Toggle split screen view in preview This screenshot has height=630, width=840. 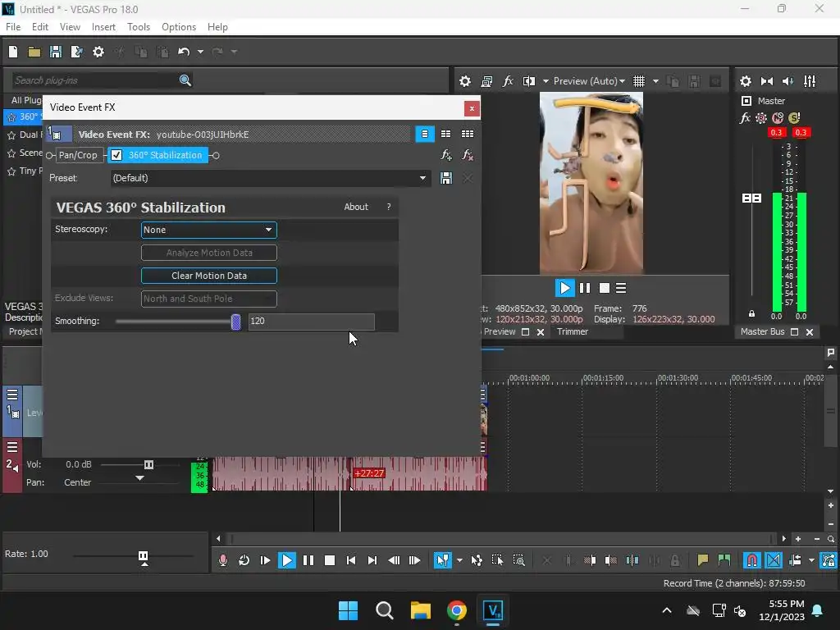(529, 81)
